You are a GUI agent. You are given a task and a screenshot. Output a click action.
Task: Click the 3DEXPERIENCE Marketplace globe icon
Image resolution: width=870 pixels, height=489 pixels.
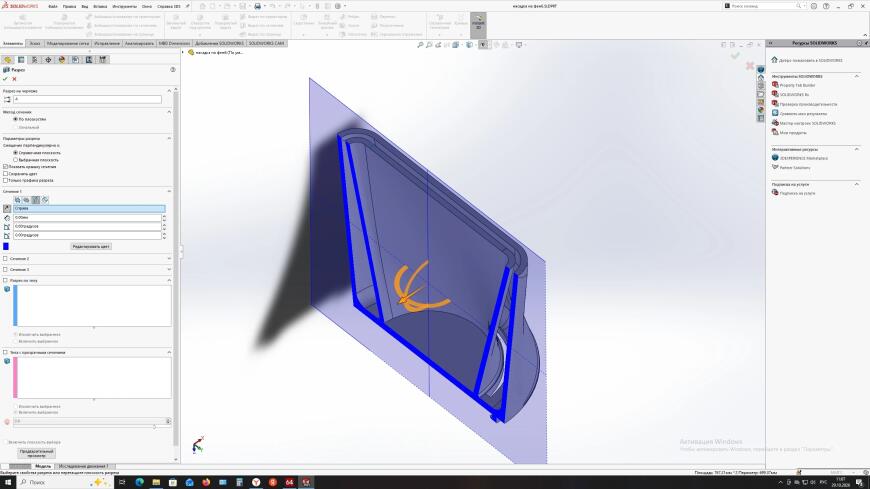click(775, 158)
